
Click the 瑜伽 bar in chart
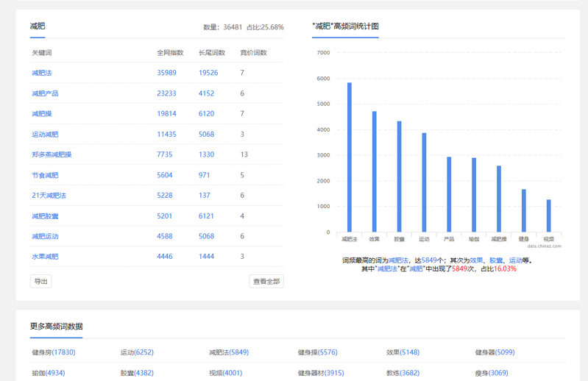click(x=474, y=195)
